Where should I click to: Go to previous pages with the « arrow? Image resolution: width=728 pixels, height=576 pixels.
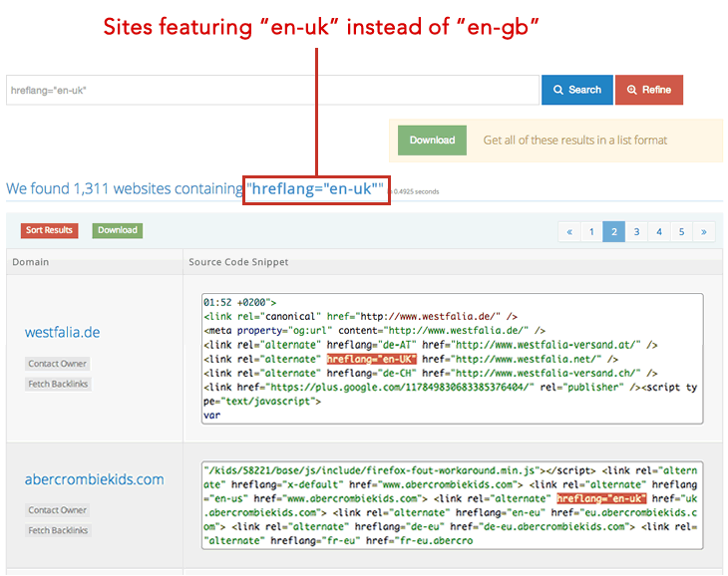(x=569, y=231)
